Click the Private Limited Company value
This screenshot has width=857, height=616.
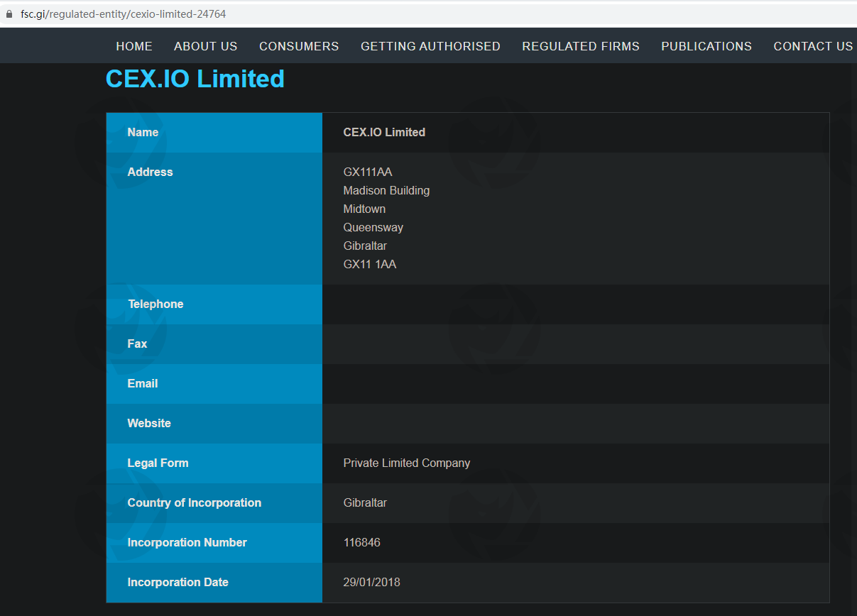(x=406, y=463)
